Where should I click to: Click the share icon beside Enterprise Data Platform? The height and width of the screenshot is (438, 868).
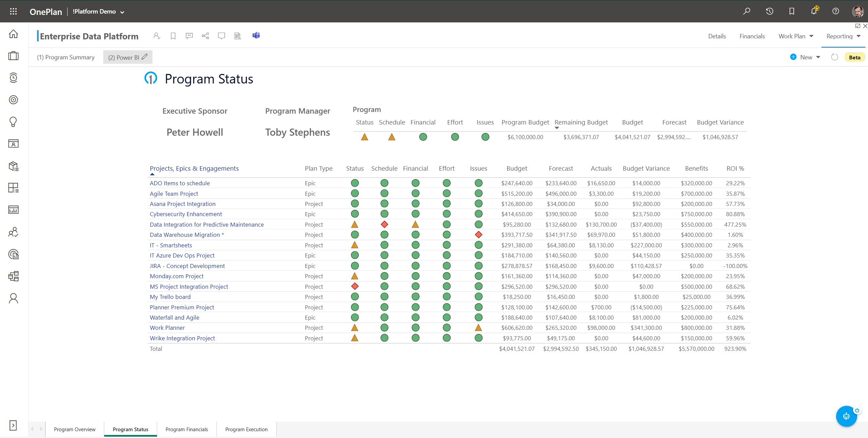pos(205,36)
